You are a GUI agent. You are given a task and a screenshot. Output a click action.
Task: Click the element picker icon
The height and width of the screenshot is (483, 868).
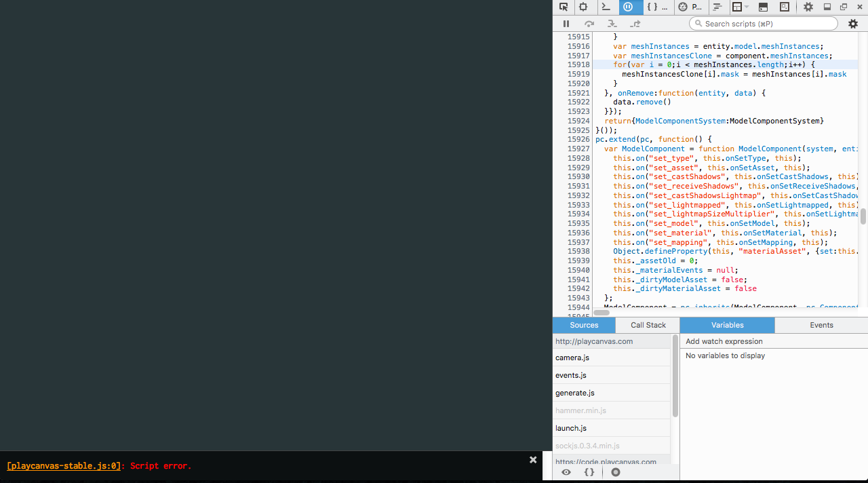click(564, 7)
